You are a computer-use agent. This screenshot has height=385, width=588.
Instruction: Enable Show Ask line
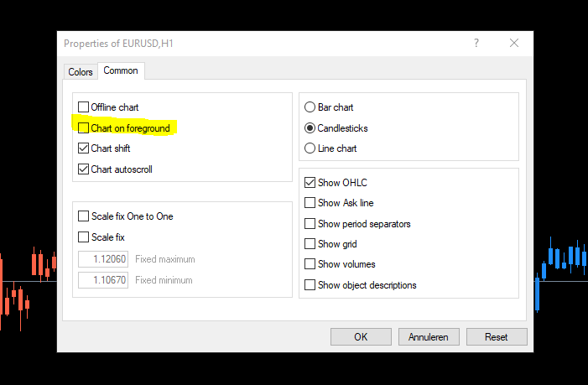tap(310, 203)
